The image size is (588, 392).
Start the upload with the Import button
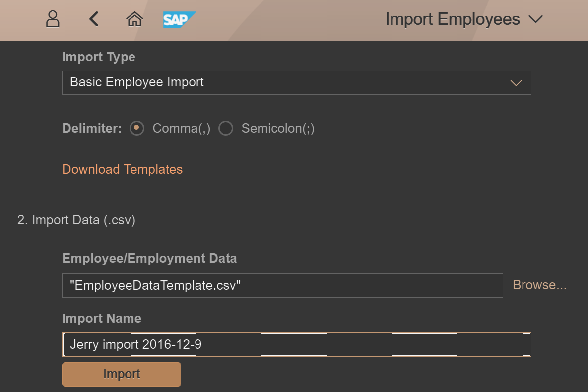coord(122,374)
